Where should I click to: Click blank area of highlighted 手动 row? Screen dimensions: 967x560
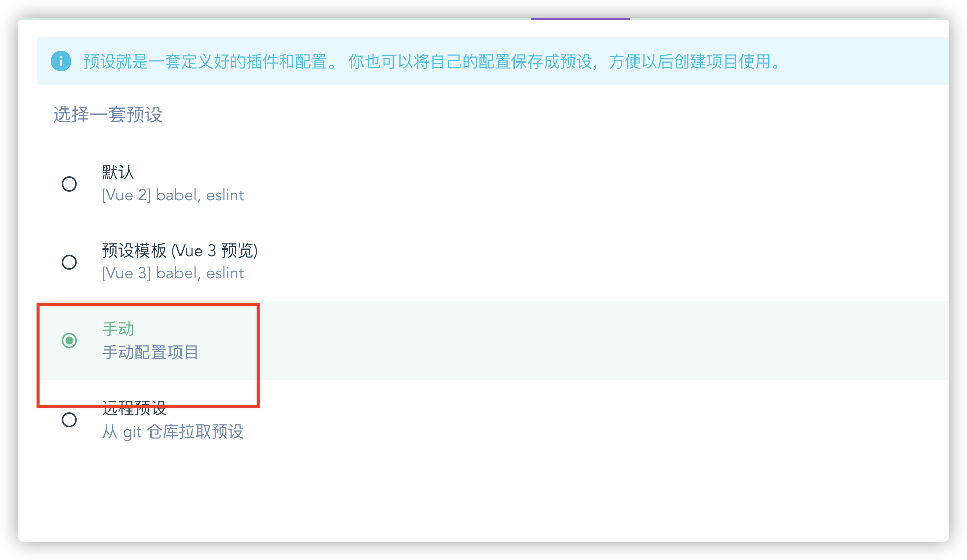600,340
